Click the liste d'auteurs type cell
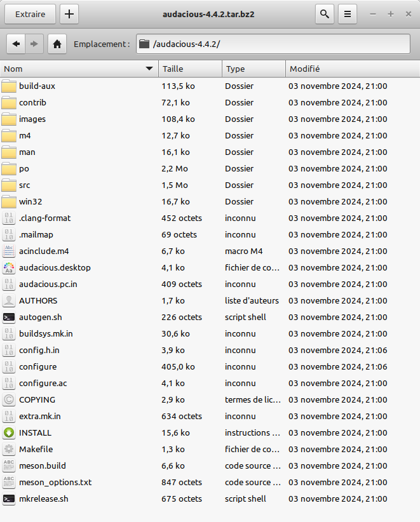The width and height of the screenshot is (420, 522). pyautogui.click(x=252, y=300)
